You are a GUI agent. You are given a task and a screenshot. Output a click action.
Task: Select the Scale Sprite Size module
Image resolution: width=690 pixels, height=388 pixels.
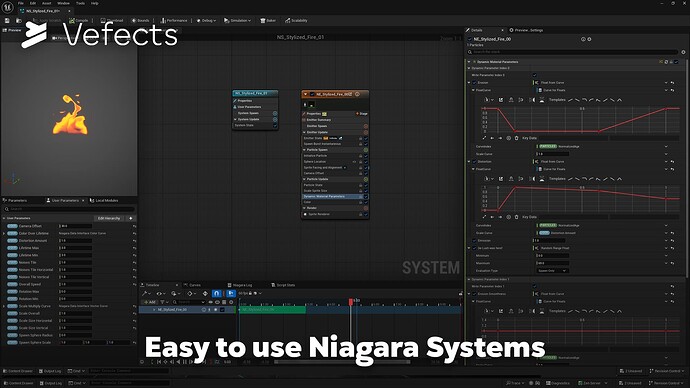pos(335,191)
